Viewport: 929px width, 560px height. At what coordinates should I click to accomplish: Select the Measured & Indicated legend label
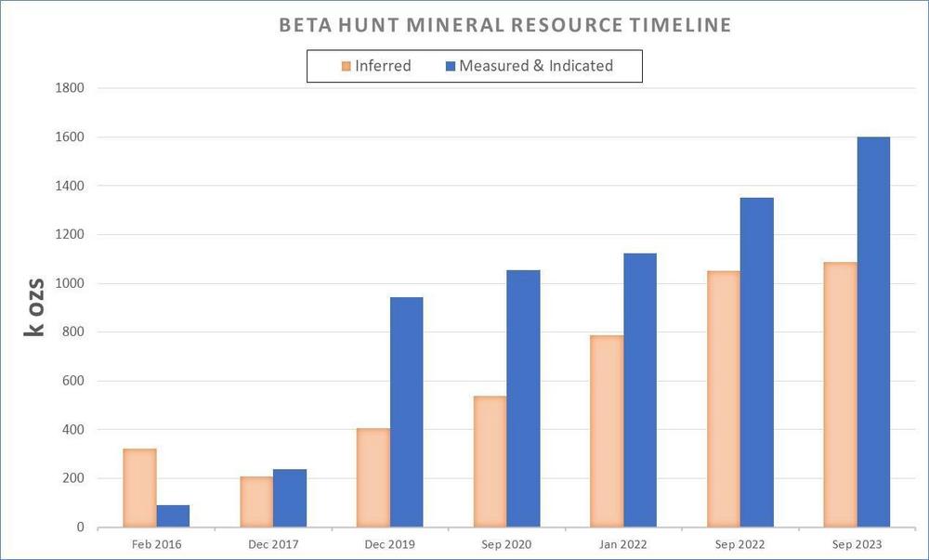(x=536, y=66)
